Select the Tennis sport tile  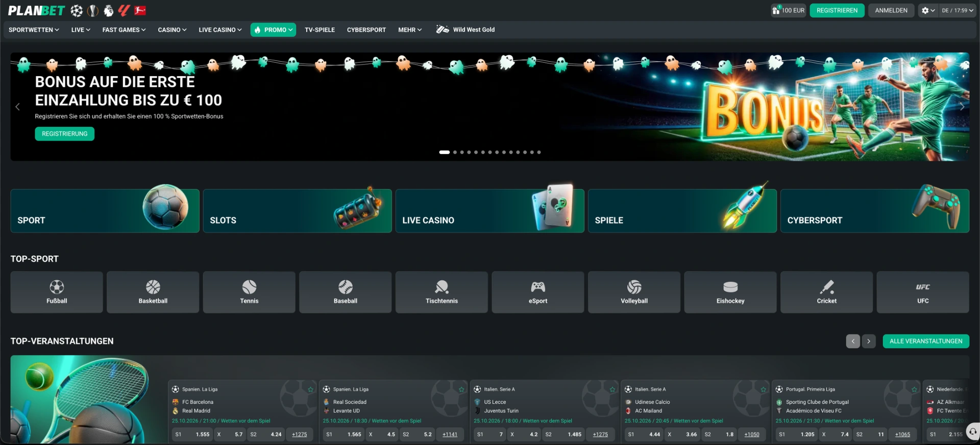[x=249, y=292]
